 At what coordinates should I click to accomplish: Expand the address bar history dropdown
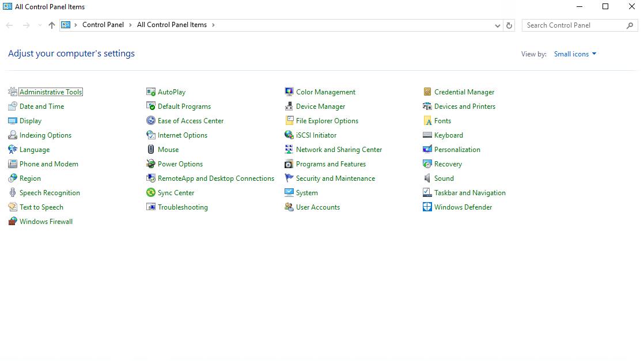tap(497, 25)
